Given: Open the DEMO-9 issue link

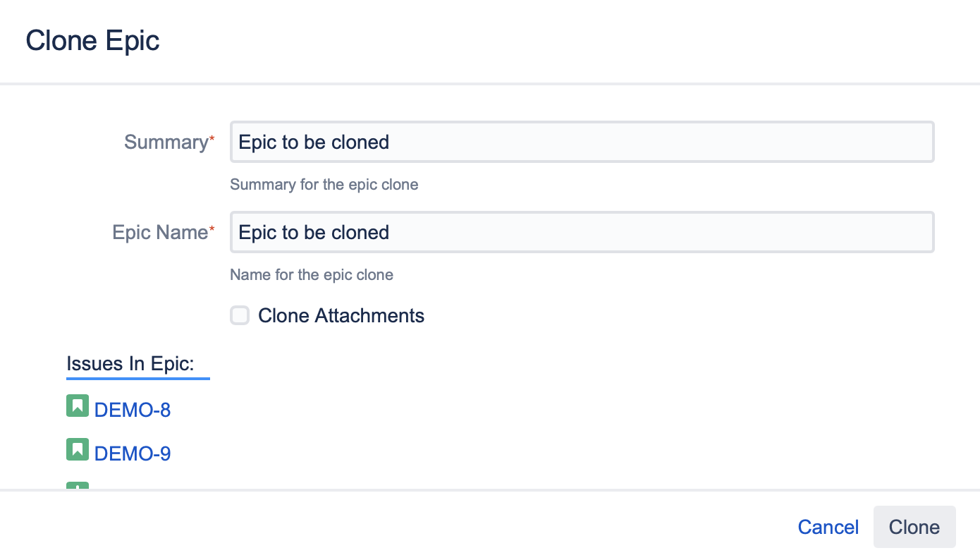Looking at the screenshot, I should point(133,454).
